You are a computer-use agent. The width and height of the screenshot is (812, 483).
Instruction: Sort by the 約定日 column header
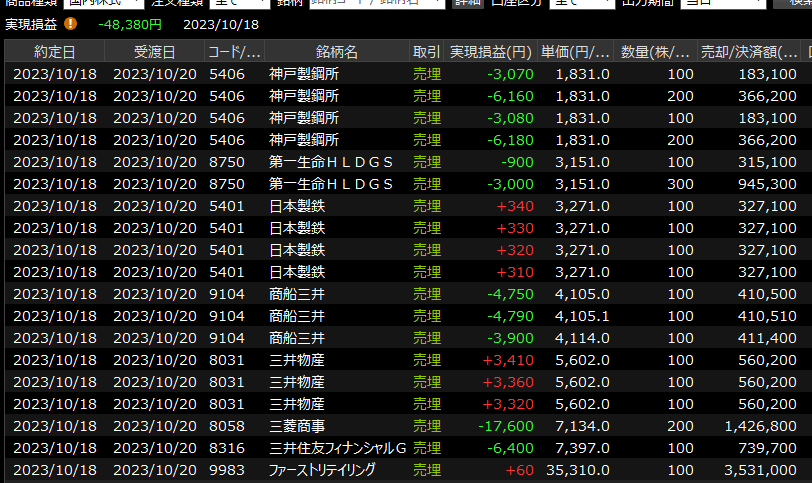click(x=54, y=51)
